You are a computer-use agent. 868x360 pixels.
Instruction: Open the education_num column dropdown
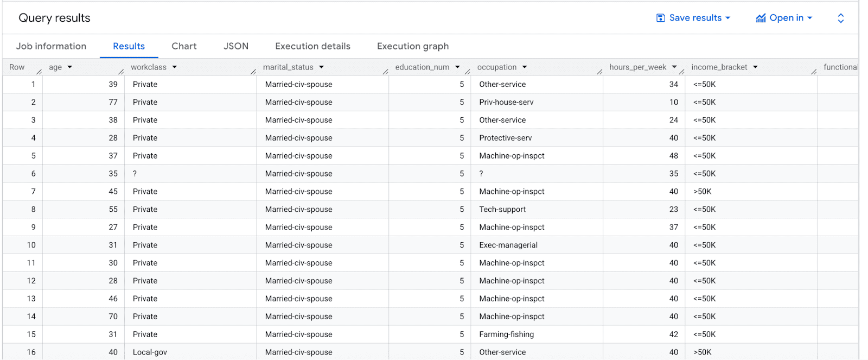pos(457,67)
